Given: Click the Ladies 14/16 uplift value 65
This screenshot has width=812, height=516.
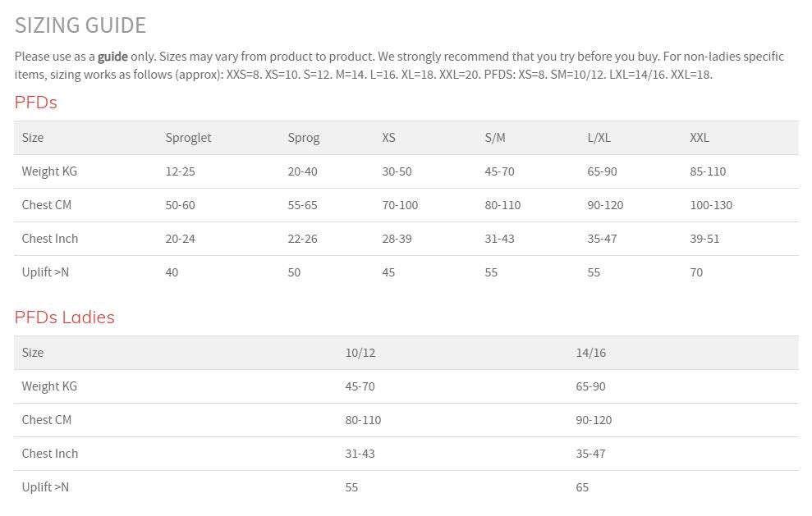Looking at the screenshot, I should point(583,487).
